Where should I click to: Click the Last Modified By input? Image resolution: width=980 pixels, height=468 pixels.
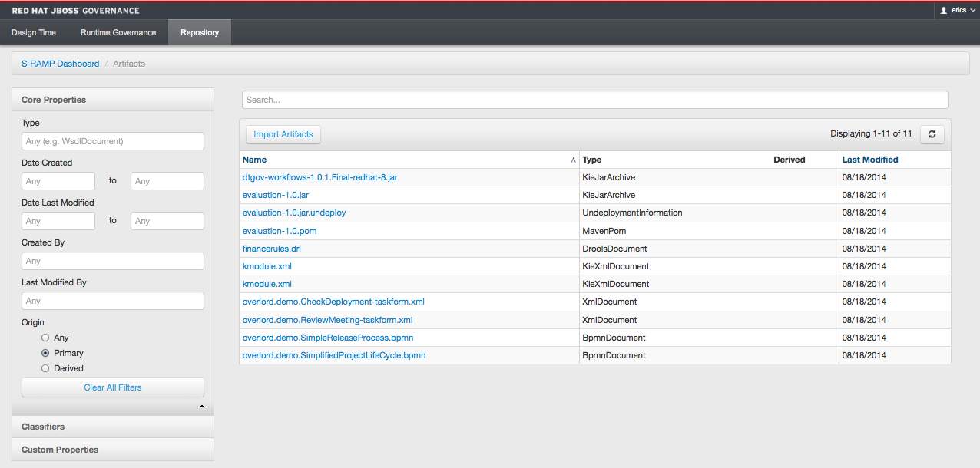[113, 301]
